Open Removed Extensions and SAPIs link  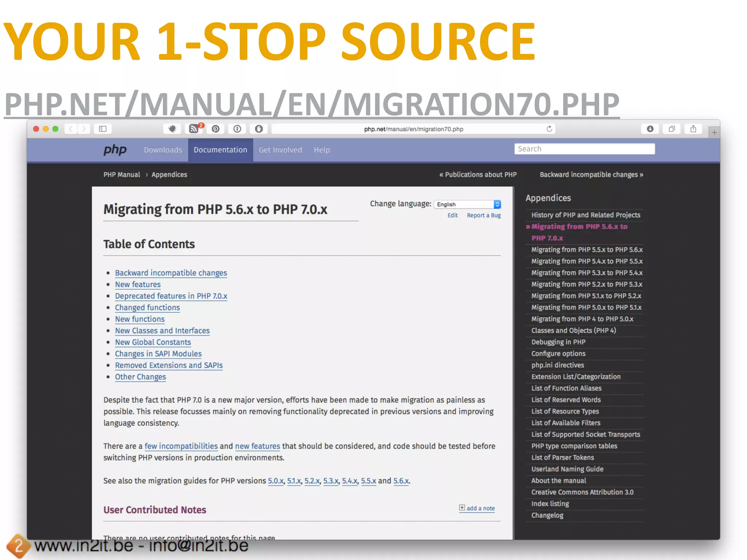point(169,365)
